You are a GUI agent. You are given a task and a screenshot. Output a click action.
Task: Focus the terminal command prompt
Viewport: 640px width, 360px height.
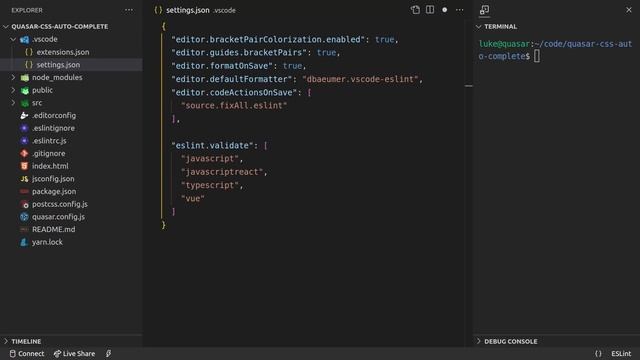537,56
